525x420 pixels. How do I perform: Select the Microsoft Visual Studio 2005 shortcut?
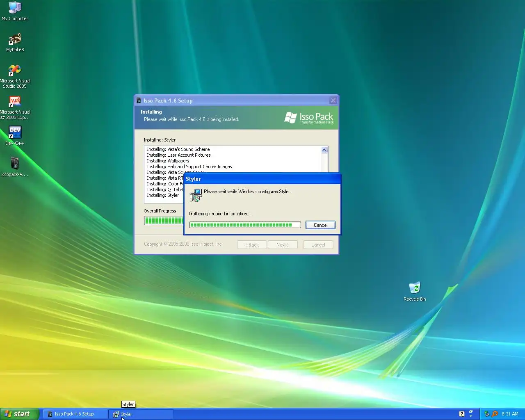[15, 76]
